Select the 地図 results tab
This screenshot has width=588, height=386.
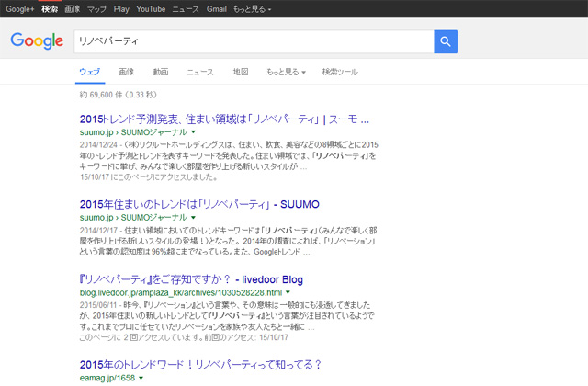(x=240, y=71)
